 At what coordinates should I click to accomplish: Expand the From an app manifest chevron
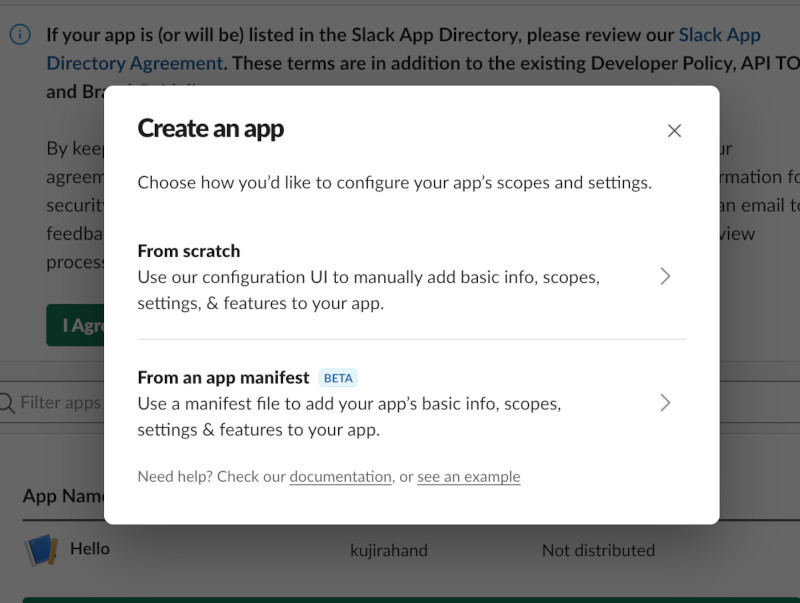click(665, 403)
